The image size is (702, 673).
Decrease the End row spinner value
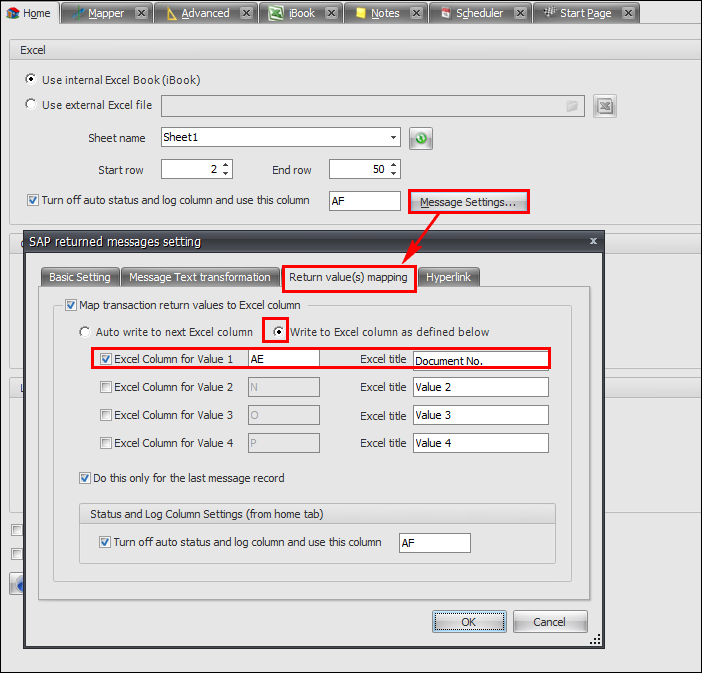coord(395,174)
